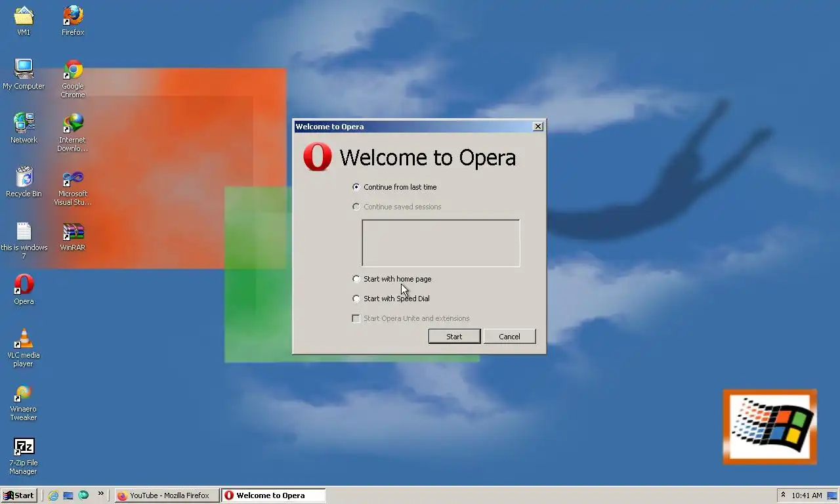Screen dimensions: 840x504
Task: Select the Winaero Tweaker shortcut
Action: (x=24, y=401)
